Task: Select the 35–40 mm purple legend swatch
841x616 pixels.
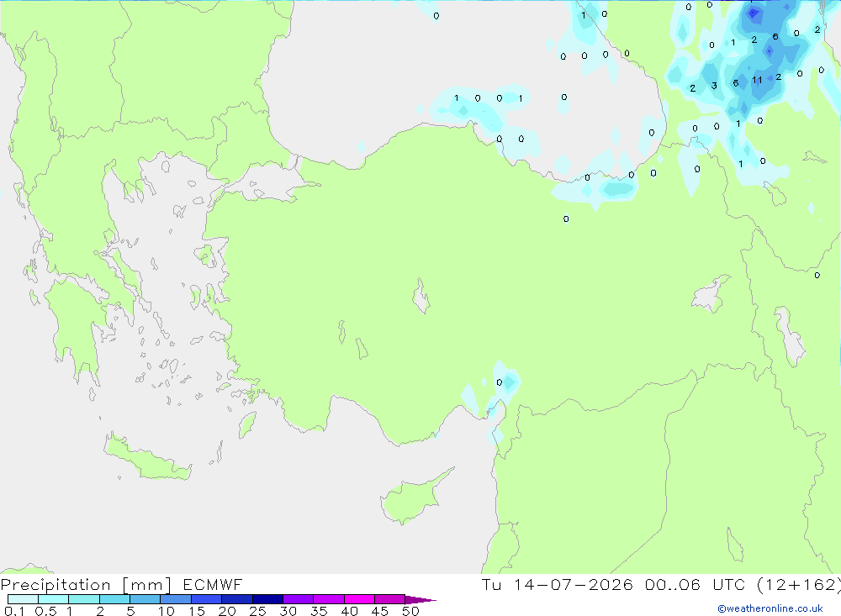Action: click(x=328, y=599)
